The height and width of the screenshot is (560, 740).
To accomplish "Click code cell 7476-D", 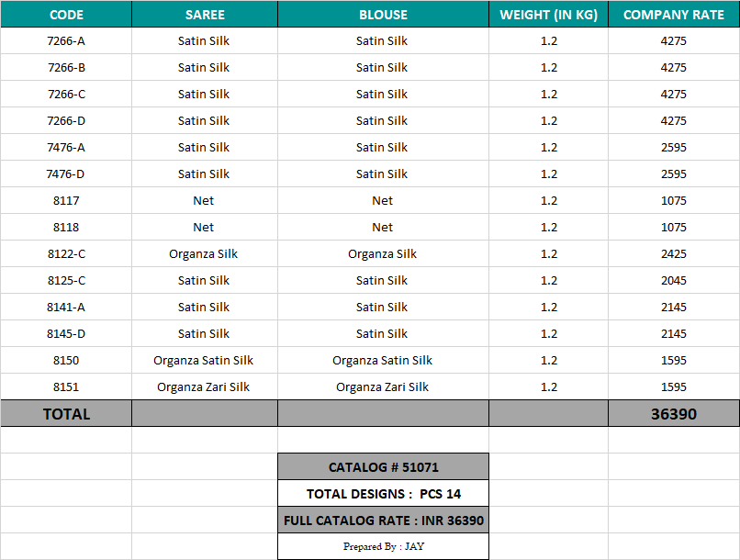I will (66, 174).
